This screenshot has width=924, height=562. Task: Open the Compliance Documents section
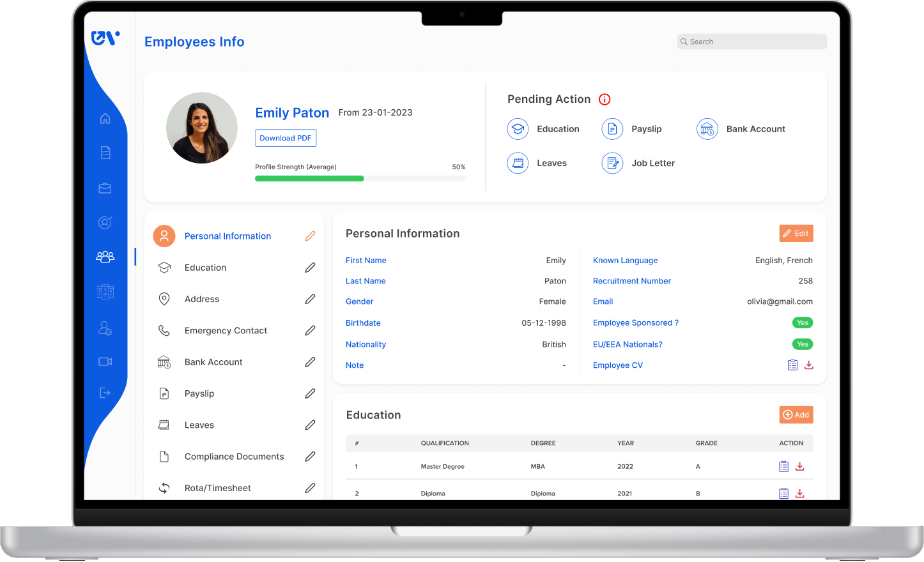pos(234,457)
